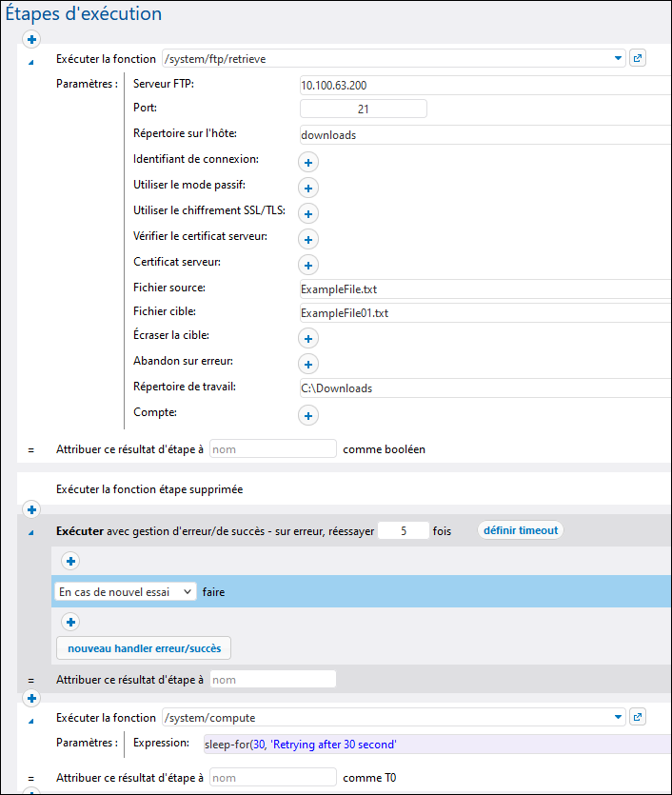The height and width of the screenshot is (795, 672).
Task: Click plus icon for Certificat serveur
Action: (x=309, y=265)
